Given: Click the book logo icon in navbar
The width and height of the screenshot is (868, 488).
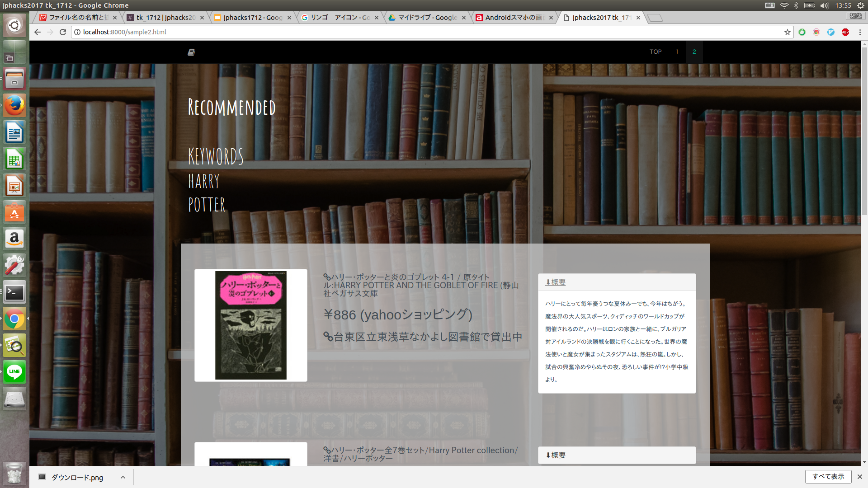Looking at the screenshot, I should [x=191, y=52].
